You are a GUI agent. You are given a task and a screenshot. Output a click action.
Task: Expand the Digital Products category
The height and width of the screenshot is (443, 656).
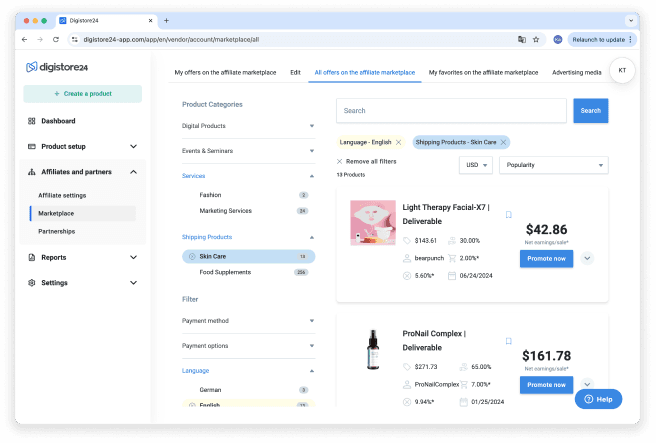click(312, 126)
